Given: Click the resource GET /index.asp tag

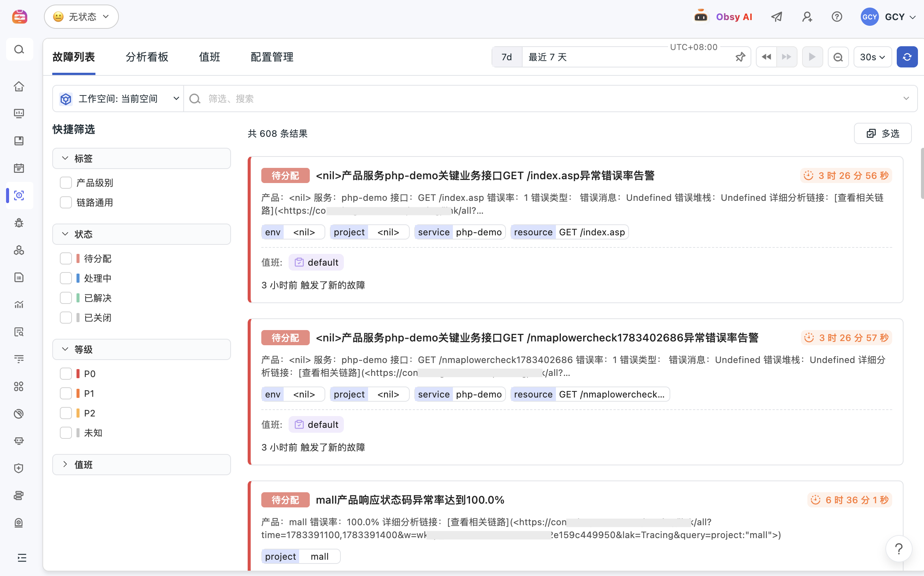Looking at the screenshot, I should coord(569,232).
